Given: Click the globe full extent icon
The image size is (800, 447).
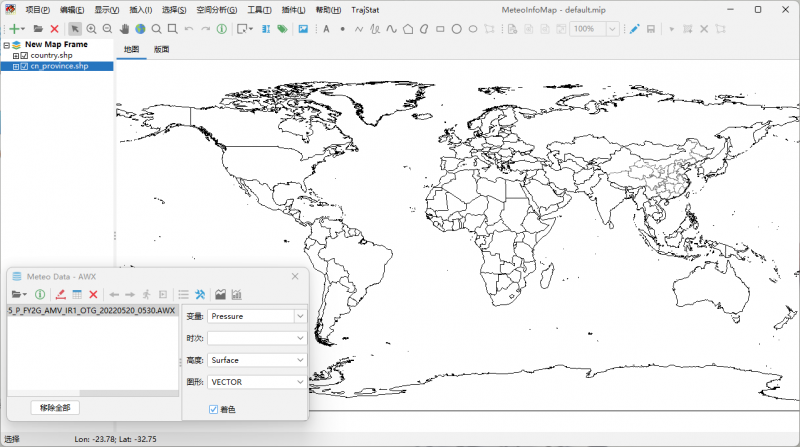Looking at the screenshot, I should (x=141, y=29).
